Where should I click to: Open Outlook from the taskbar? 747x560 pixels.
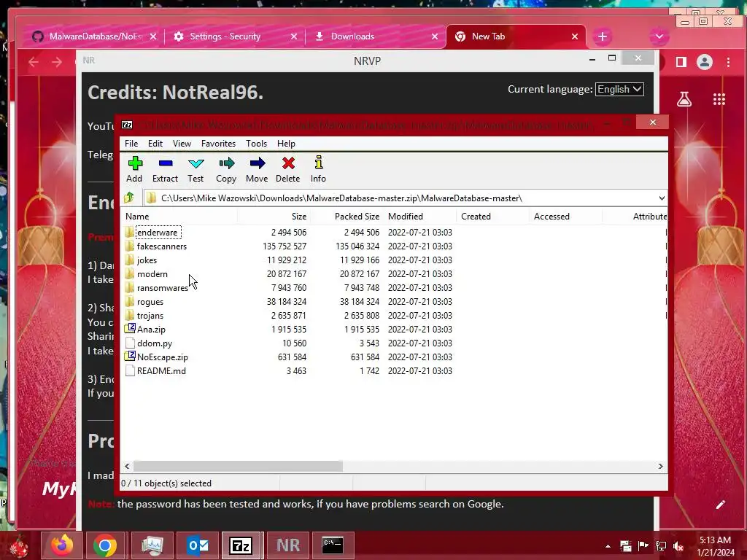(197, 545)
